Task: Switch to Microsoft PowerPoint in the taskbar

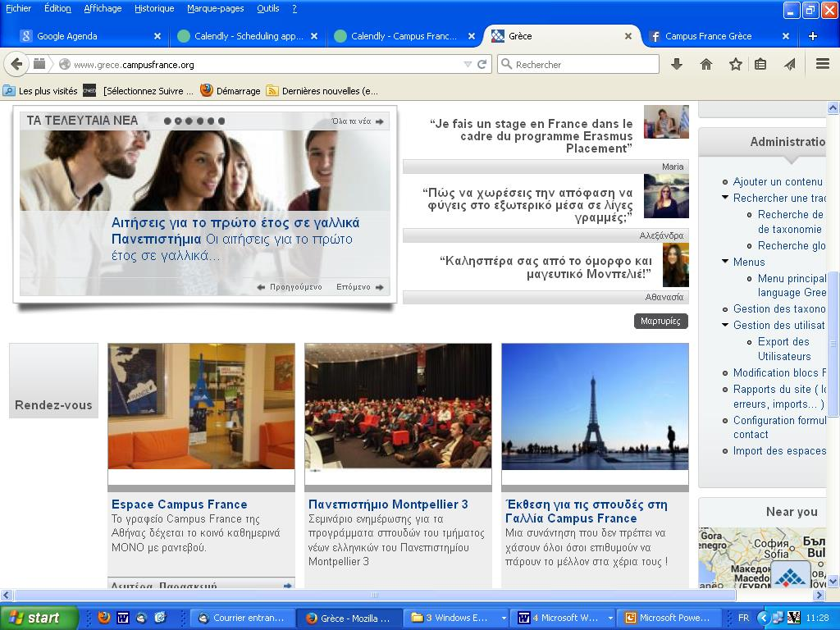Action: point(668,618)
